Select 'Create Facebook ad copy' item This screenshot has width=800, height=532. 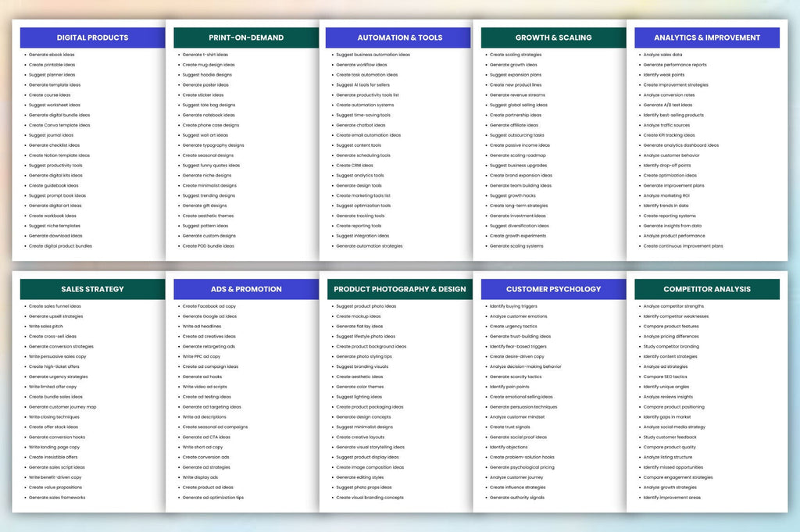click(x=209, y=306)
